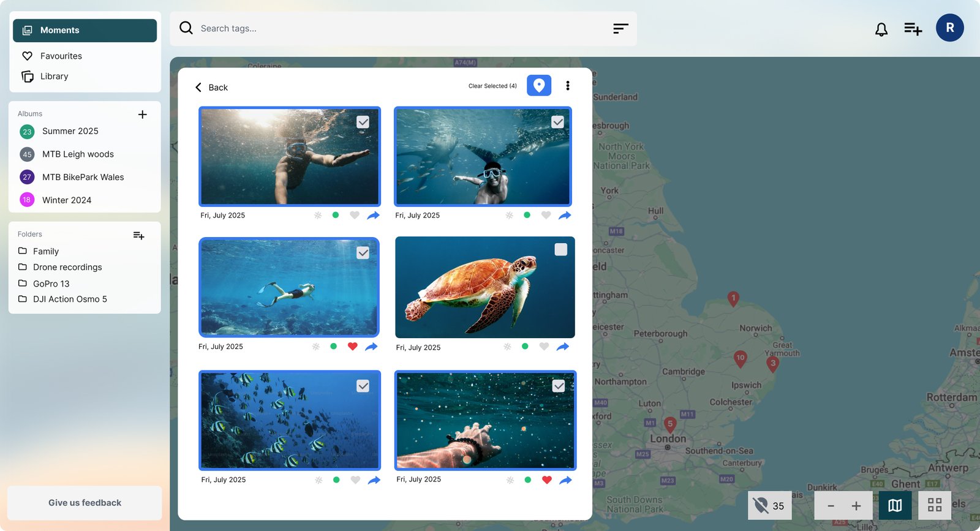Zoom in the map with plus button

click(856, 506)
